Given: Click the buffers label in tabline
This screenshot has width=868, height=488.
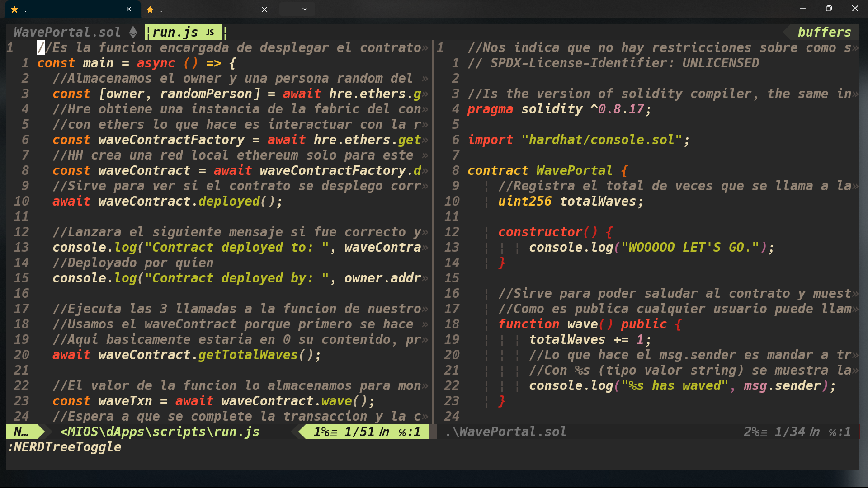Looking at the screenshot, I should [x=824, y=32].
